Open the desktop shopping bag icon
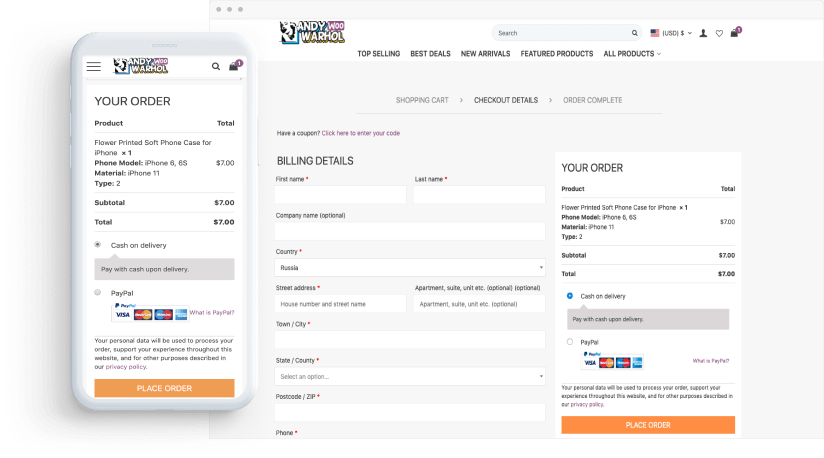The height and width of the screenshot is (458, 824). point(735,33)
